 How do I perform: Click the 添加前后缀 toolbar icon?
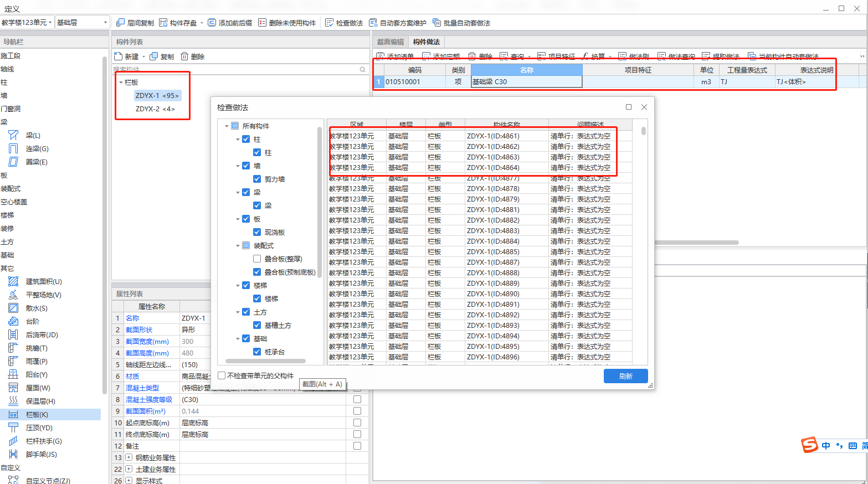pyautogui.click(x=212, y=23)
